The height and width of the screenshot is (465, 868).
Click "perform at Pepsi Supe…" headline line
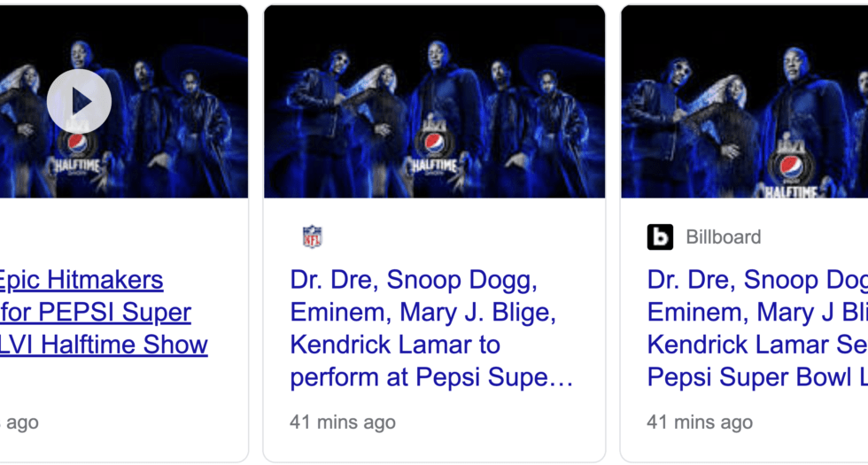click(x=431, y=377)
